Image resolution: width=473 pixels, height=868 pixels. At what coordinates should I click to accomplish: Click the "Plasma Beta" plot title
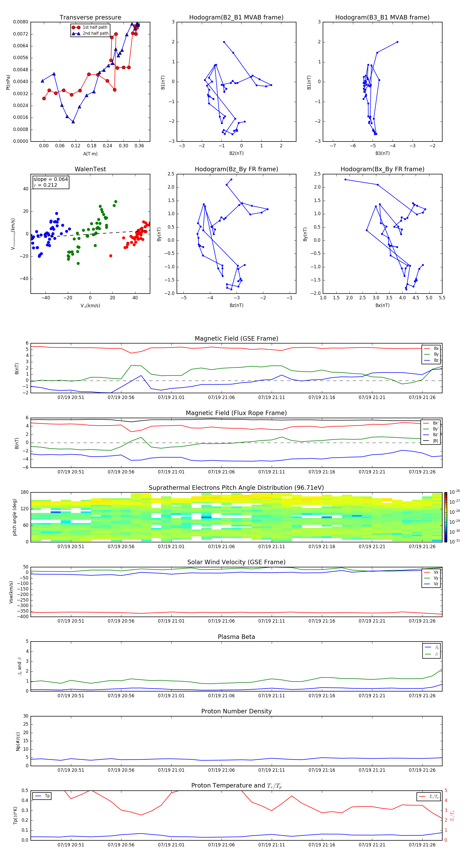[x=236, y=637]
